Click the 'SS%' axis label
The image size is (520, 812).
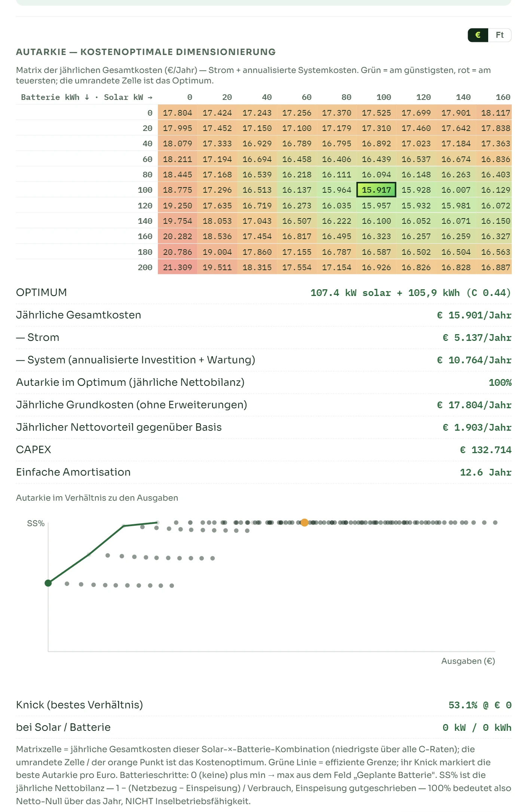36,523
